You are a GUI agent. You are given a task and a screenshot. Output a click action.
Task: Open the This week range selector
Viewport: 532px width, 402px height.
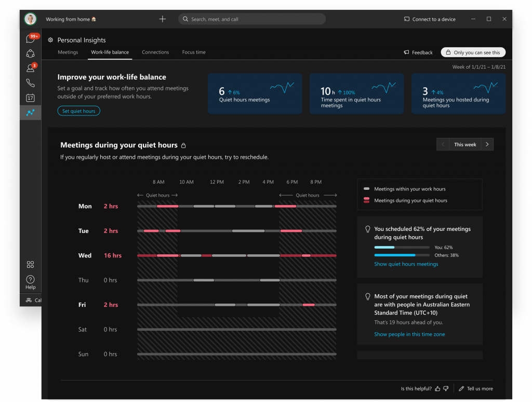[465, 145]
